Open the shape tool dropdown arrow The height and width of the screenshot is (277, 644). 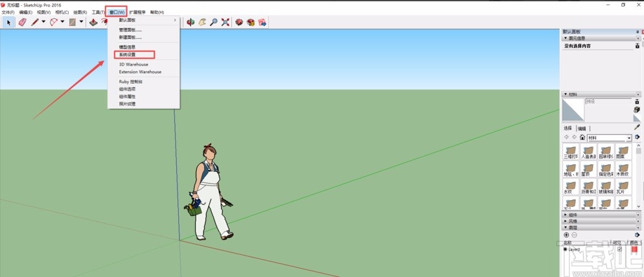(82, 22)
